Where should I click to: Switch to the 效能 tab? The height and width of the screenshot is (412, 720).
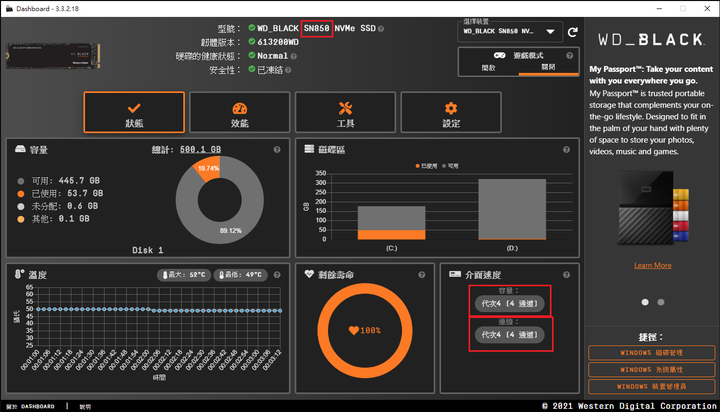pos(240,113)
